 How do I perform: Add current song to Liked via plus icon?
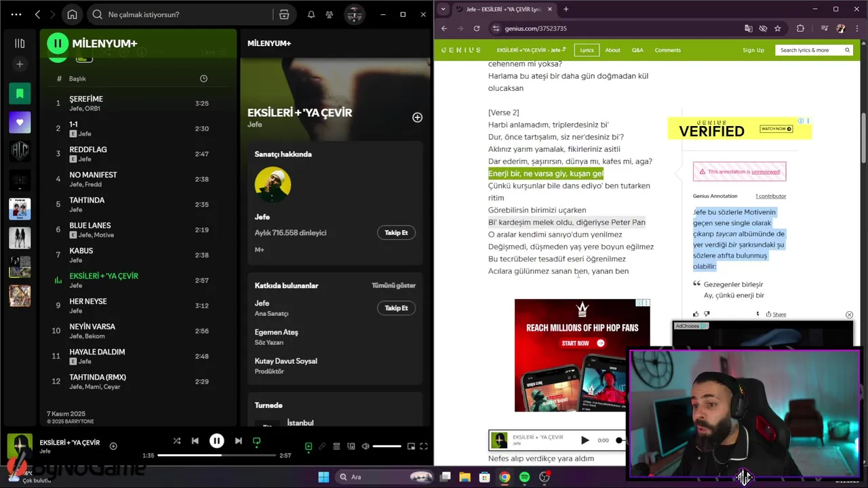113,446
